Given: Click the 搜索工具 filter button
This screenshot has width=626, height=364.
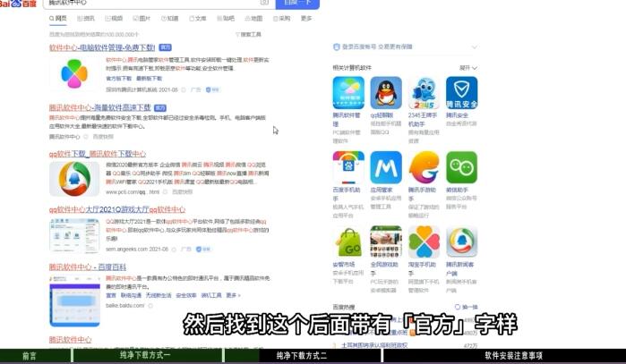Looking at the screenshot, I should tap(248, 35).
